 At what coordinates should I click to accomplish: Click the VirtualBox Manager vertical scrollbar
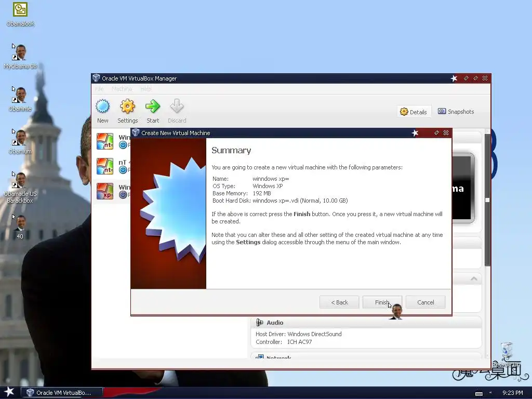pos(487,200)
